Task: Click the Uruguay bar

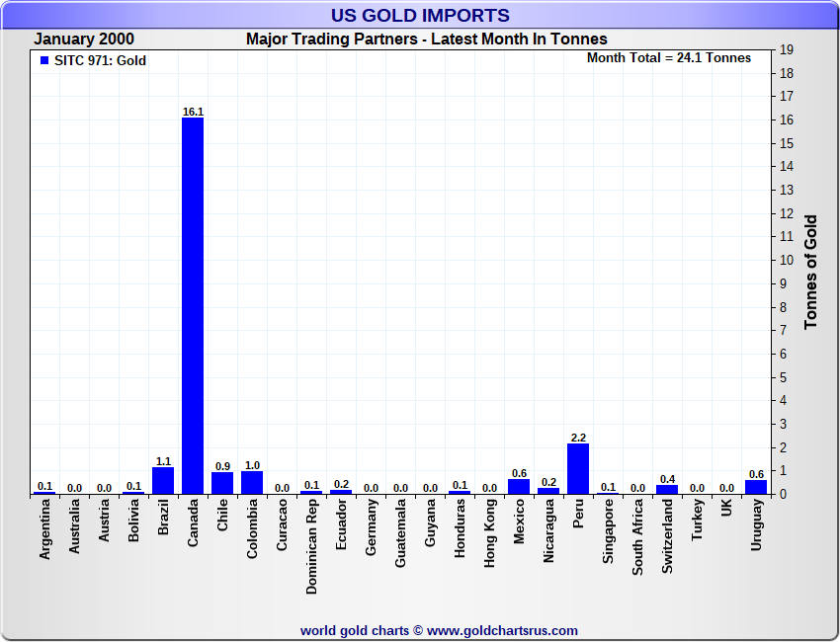Action: (756, 487)
